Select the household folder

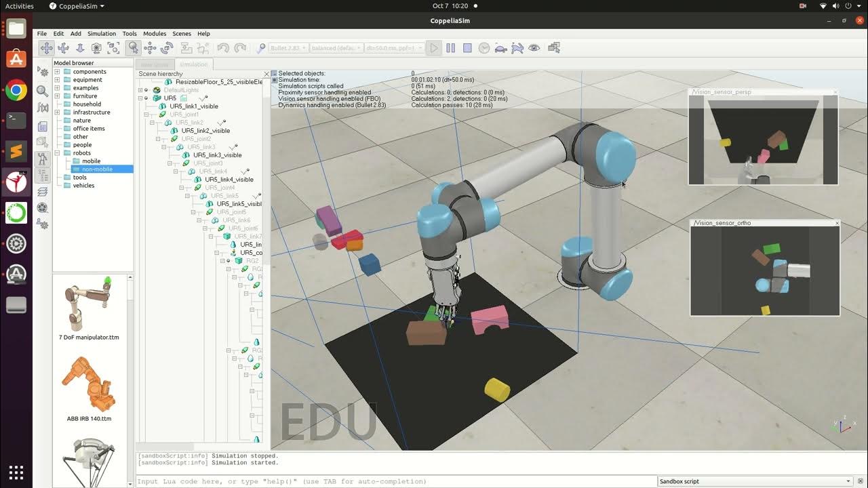[87, 104]
